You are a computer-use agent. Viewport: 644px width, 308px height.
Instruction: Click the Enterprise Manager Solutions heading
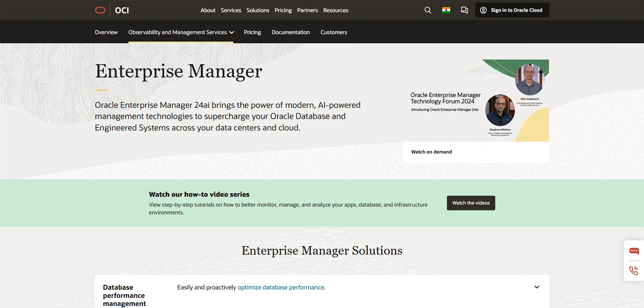pyautogui.click(x=322, y=251)
